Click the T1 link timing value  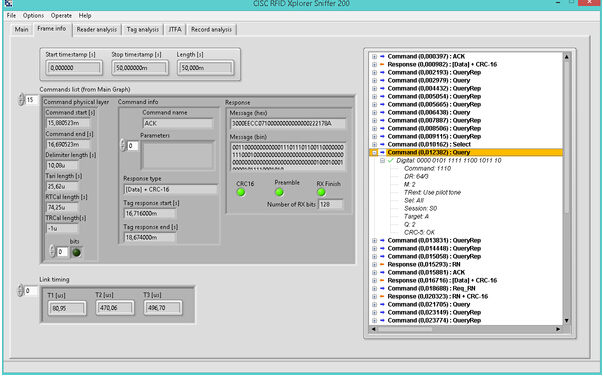tap(67, 308)
